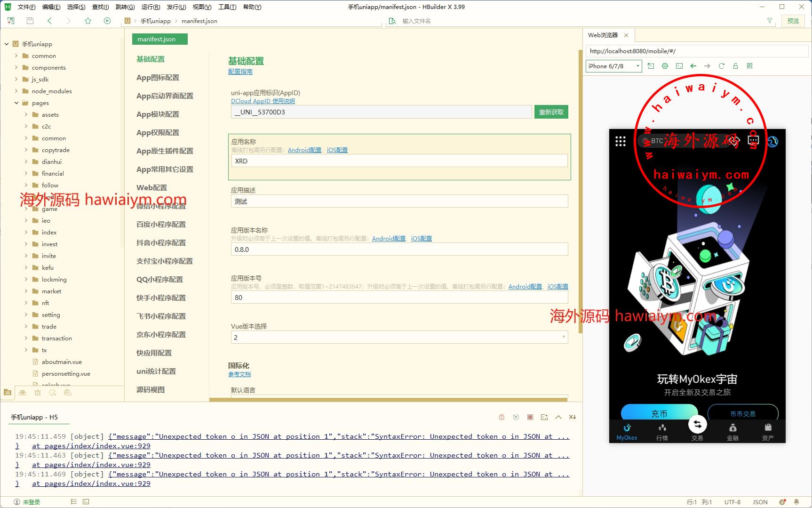Screen dimensions: 812x508
Task: Toggle the lock icon in browser toolbar
Action: tap(735, 66)
